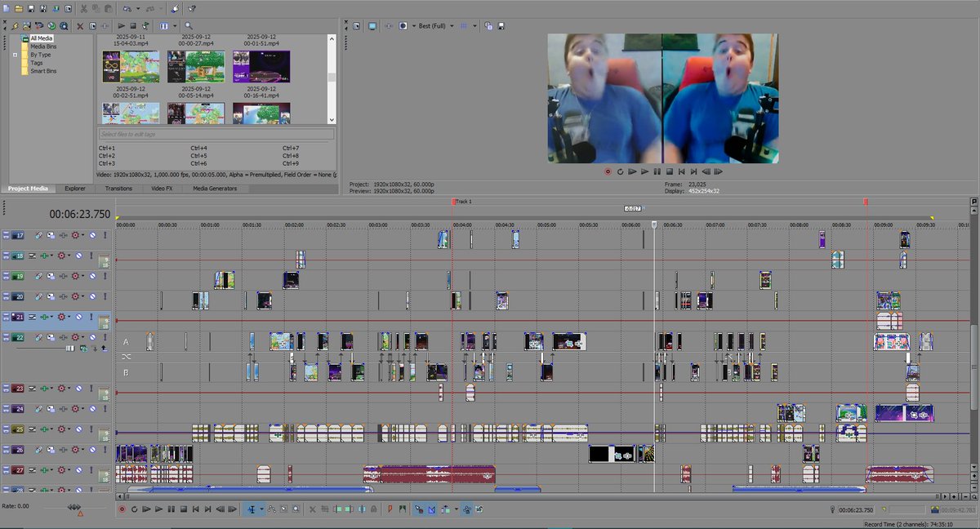Mute video track 17
The height and width of the screenshot is (529, 980).
pyautogui.click(x=92, y=235)
